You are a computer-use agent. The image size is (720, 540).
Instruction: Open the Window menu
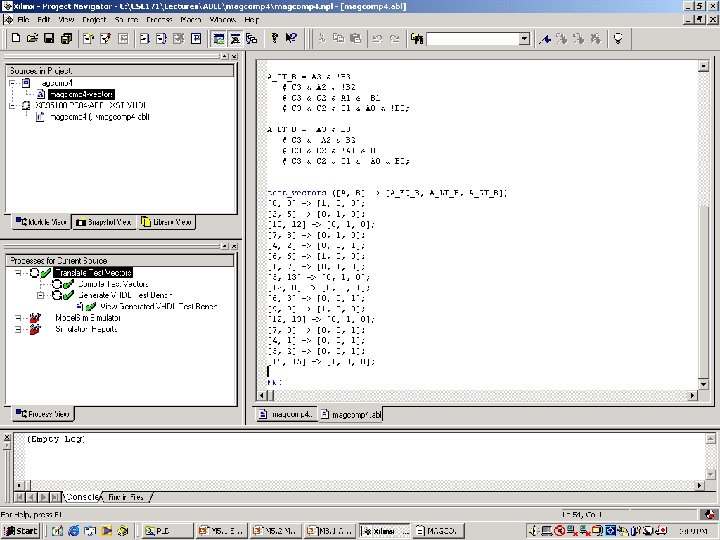tap(223, 20)
